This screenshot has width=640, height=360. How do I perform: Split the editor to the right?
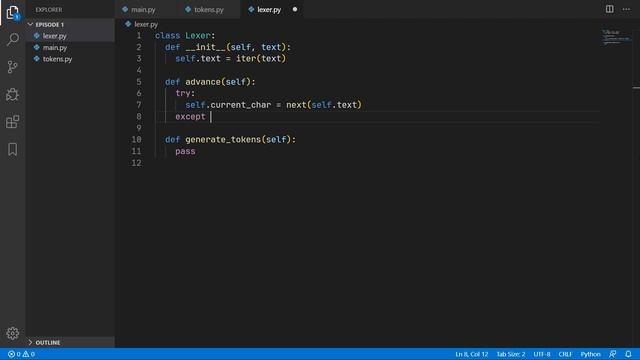[x=609, y=9]
